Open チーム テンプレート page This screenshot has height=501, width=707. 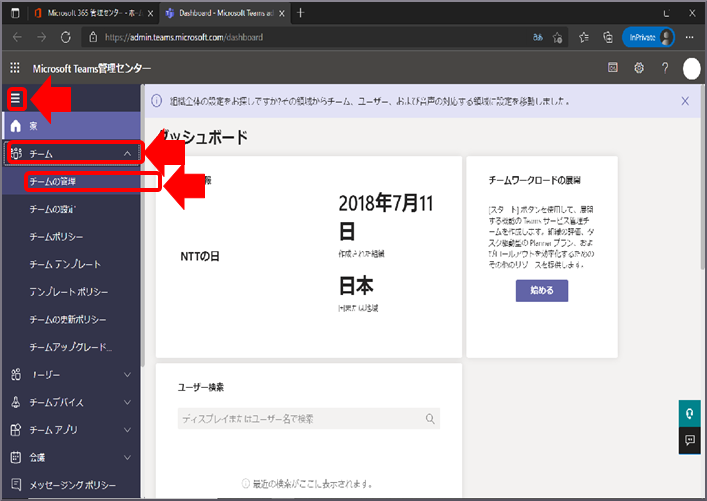[65, 264]
